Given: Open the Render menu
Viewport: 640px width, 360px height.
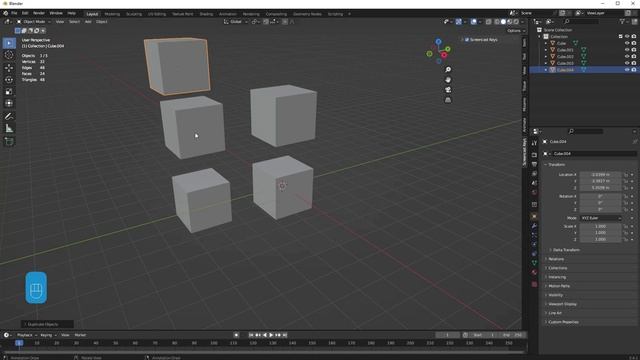Looking at the screenshot, I should (x=39, y=13).
